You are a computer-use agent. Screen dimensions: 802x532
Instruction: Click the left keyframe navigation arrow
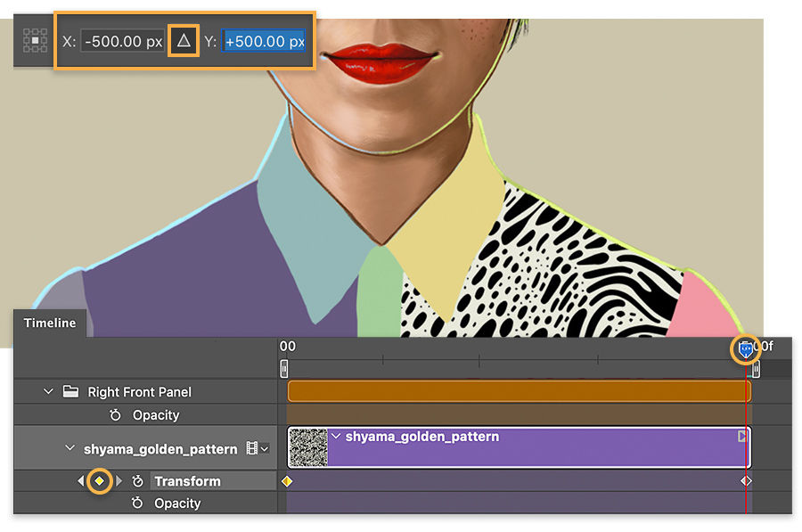[x=80, y=481]
